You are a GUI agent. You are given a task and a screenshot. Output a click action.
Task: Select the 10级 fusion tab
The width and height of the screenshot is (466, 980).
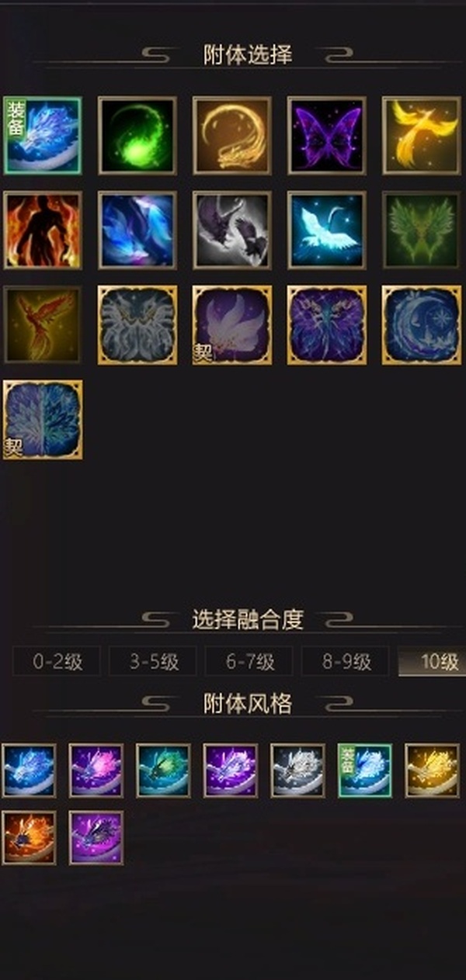point(433,662)
